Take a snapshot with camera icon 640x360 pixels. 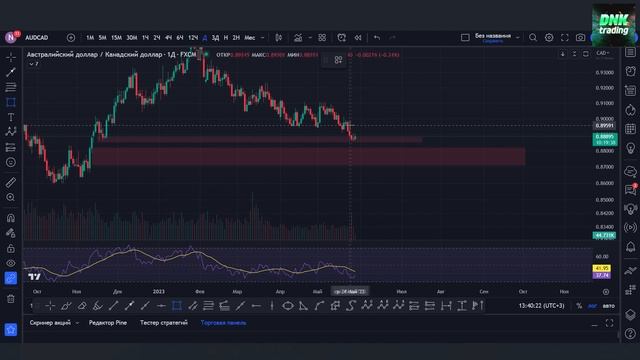(x=580, y=38)
